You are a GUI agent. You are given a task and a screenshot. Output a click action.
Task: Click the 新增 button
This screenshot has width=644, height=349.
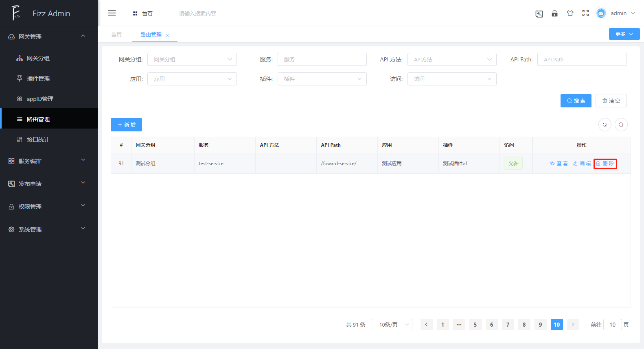[x=126, y=125]
